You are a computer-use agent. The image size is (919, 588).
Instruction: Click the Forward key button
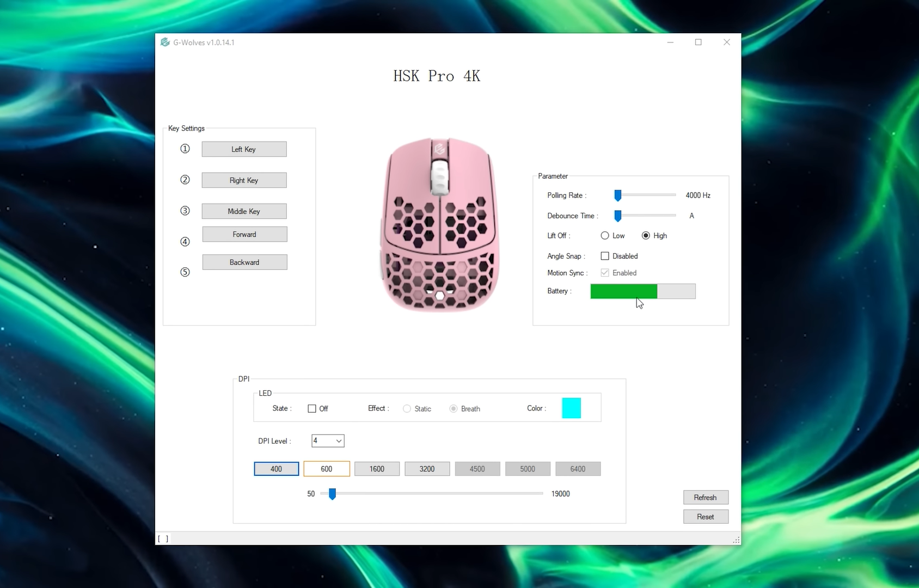point(244,234)
